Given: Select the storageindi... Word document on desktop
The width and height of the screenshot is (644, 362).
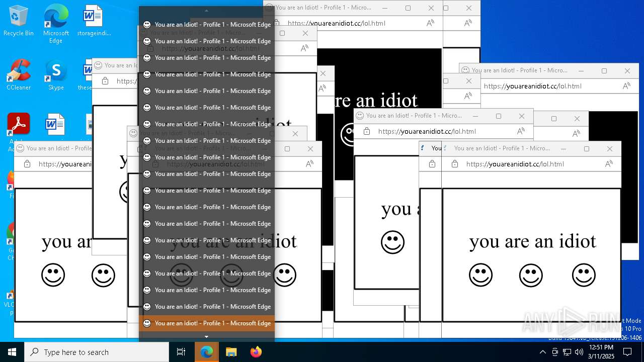Looking at the screenshot, I should (x=94, y=20).
